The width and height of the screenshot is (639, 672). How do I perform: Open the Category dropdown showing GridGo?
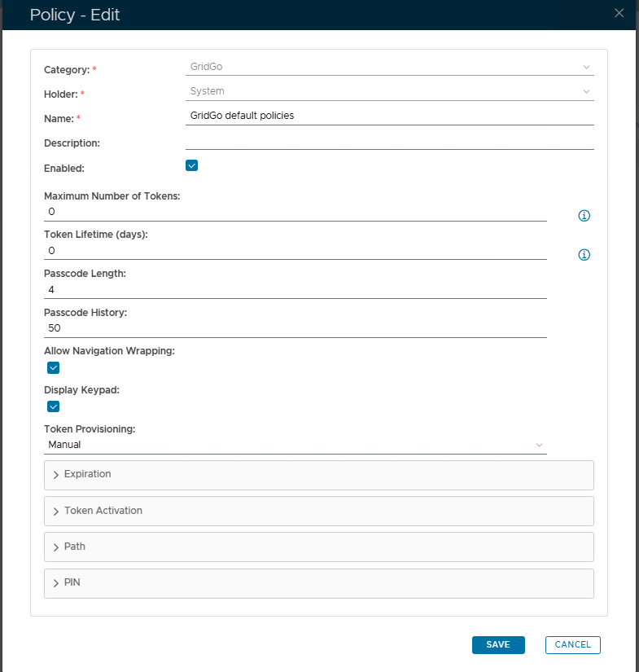(389, 67)
